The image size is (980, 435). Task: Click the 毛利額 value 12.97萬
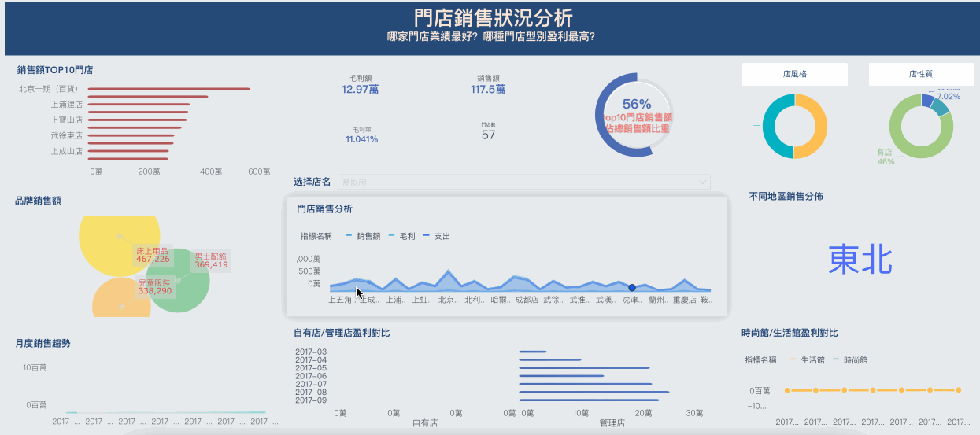361,90
